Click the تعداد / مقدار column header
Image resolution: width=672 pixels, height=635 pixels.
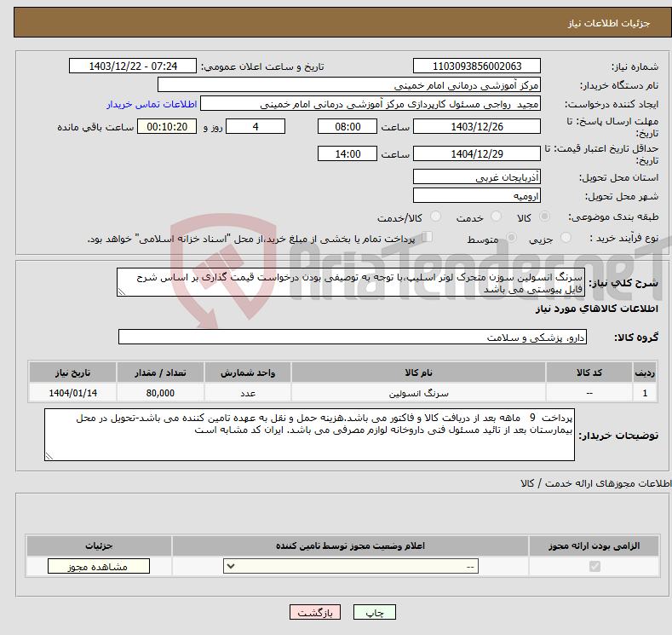[160, 372]
